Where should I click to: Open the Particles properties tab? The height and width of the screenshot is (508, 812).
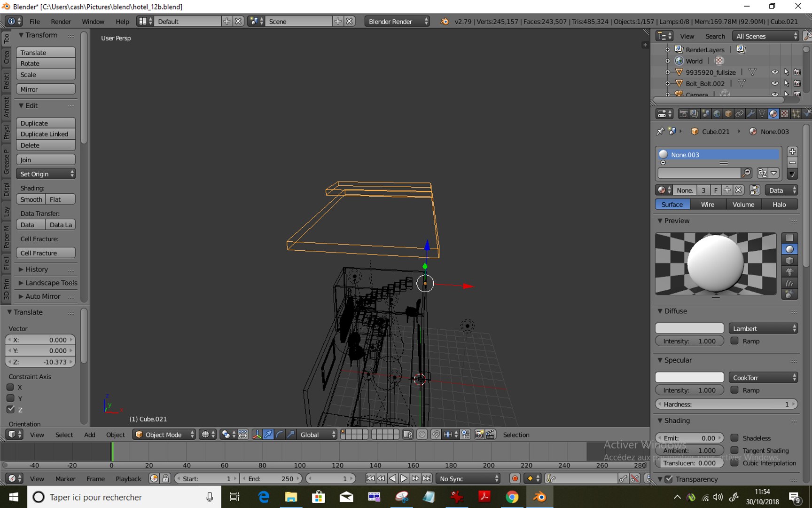pos(796,114)
